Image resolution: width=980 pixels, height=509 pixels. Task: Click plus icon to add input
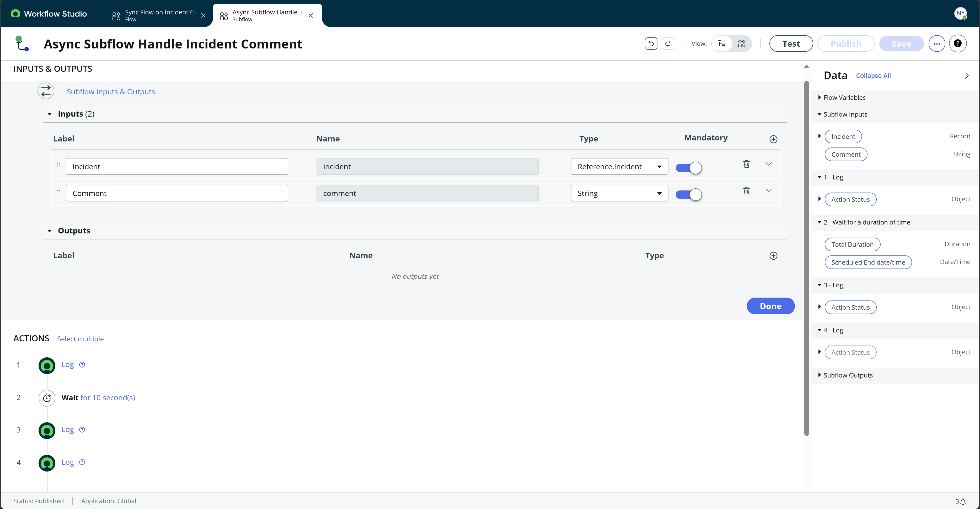pyautogui.click(x=773, y=139)
